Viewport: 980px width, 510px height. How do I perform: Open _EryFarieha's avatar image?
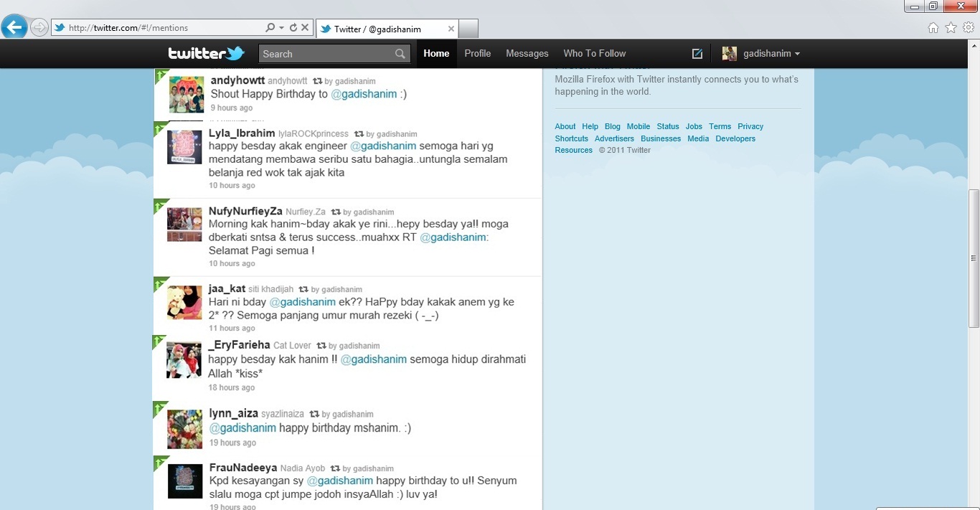click(x=185, y=359)
